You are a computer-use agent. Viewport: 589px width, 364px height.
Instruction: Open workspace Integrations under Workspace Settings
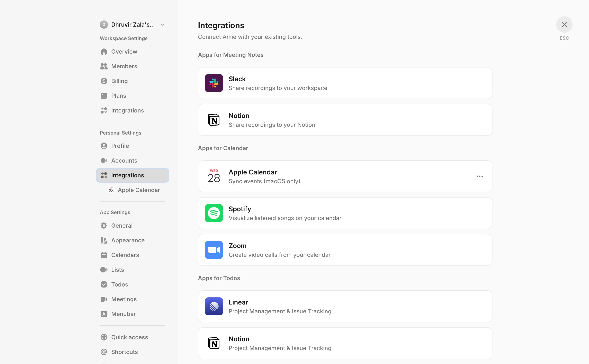[132, 110]
